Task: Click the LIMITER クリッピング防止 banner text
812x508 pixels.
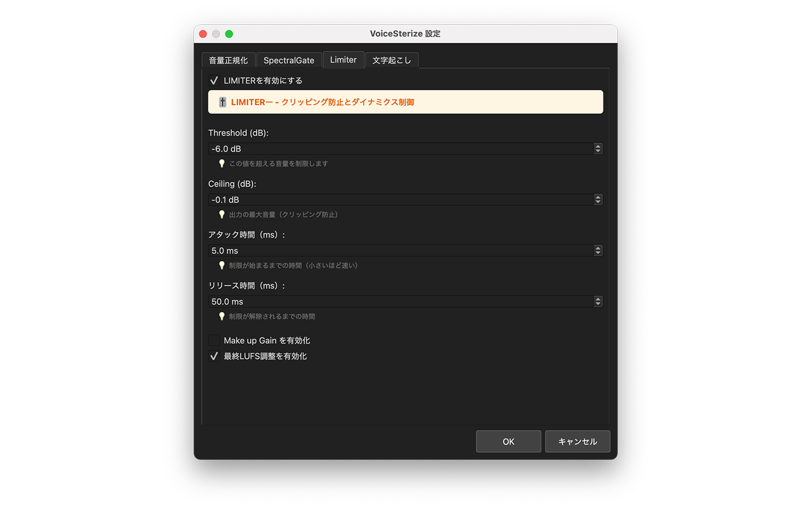Action: [323, 102]
